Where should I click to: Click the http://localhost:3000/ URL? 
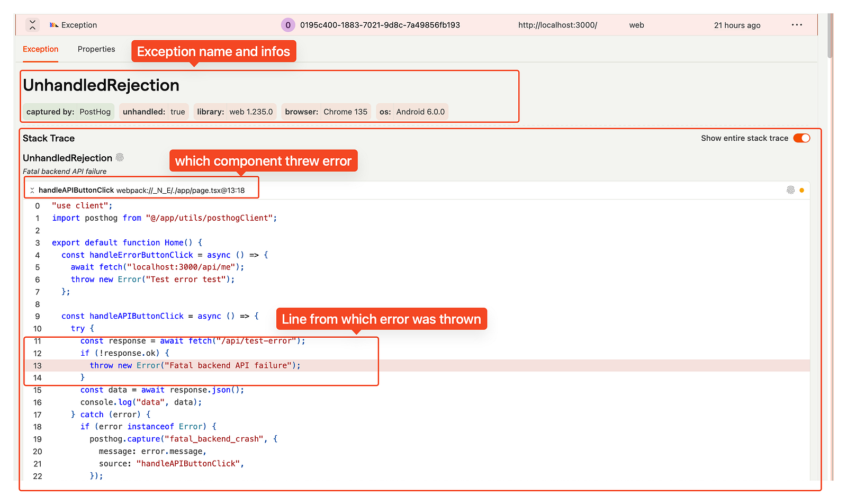(x=557, y=25)
